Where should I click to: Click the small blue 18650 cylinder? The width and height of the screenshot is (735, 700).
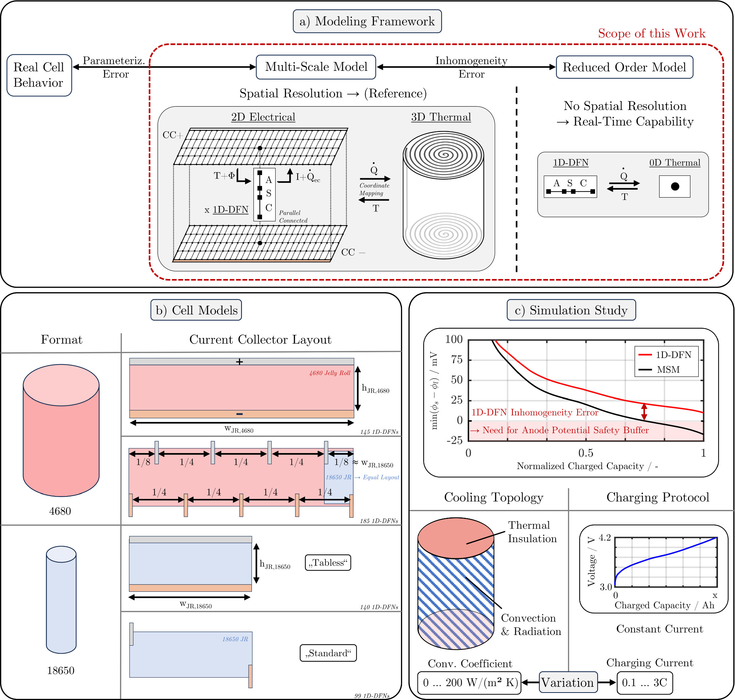pos(61,600)
